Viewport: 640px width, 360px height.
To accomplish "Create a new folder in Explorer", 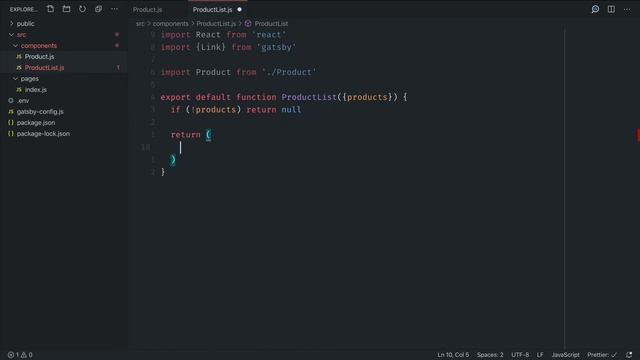I will click(x=66, y=9).
